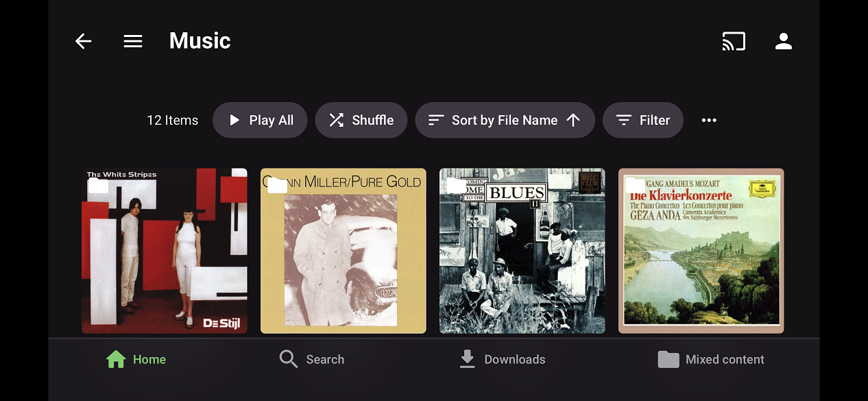Open the Downloads tab
The image size is (868, 401).
502,359
